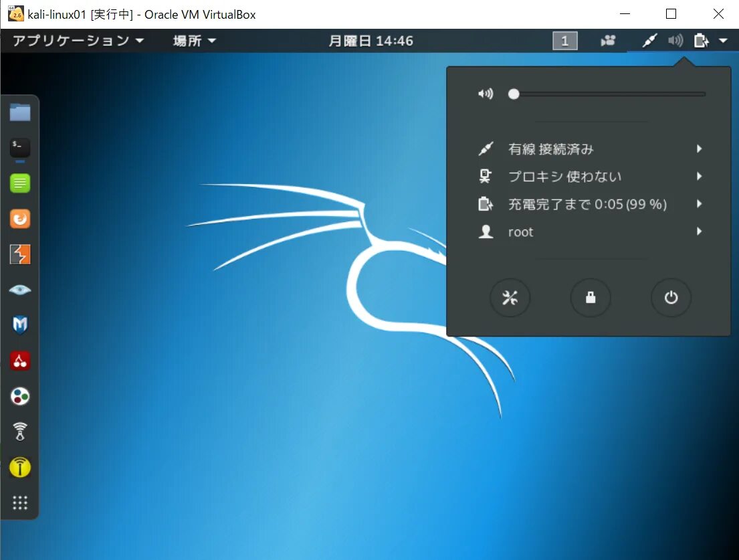Expand the 有線 接続済み network entry
The width and height of the screenshot is (739, 560).
click(x=589, y=149)
